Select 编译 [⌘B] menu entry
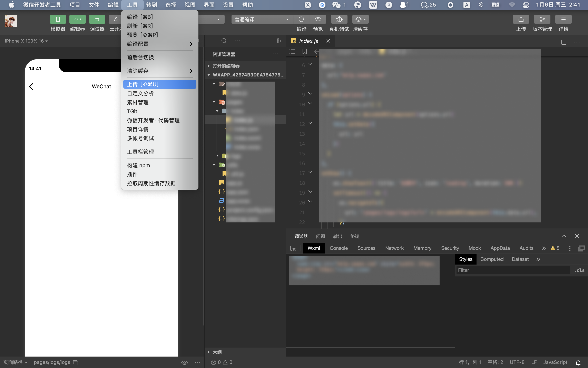The width and height of the screenshot is (588, 368). [160, 17]
